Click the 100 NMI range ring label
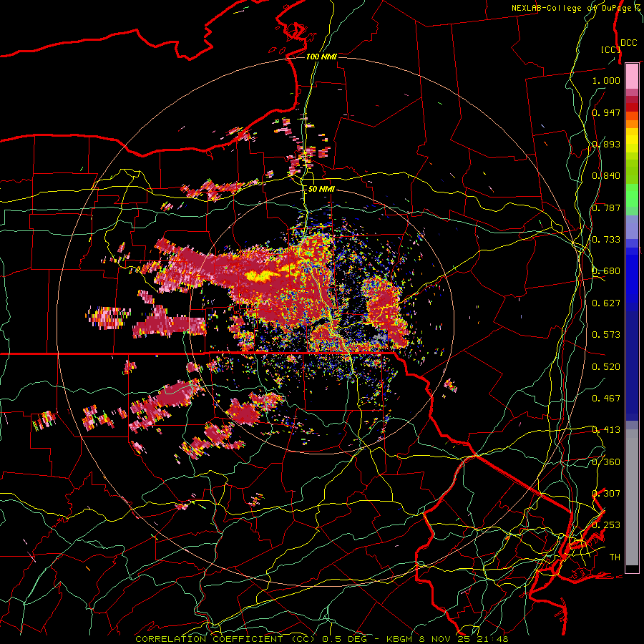The height and width of the screenshot is (644, 644). click(x=321, y=57)
